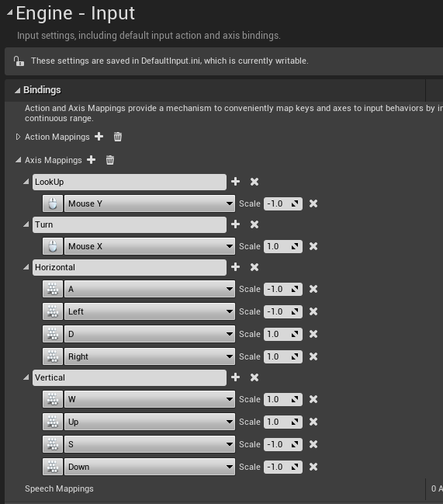Collapse the Horizontal axis group

(26, 267)
